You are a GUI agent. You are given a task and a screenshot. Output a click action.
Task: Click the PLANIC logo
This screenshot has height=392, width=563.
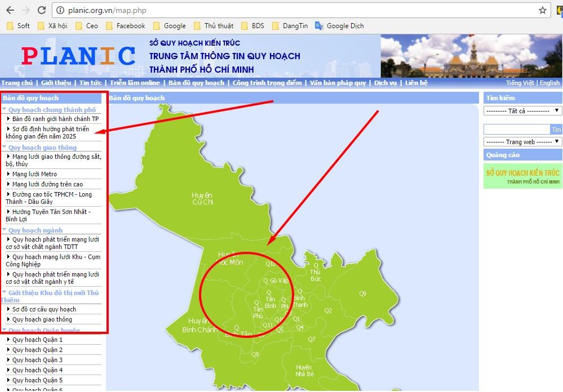(x=78, y=55)
